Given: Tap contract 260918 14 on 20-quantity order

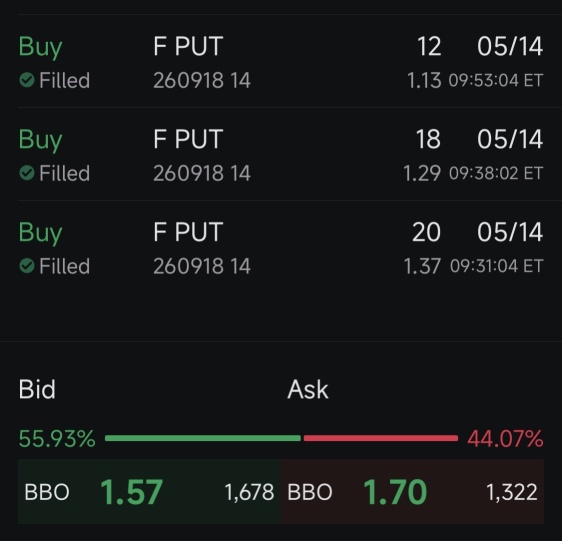Looking at the screenshot, I should click(x=202, y=266).
